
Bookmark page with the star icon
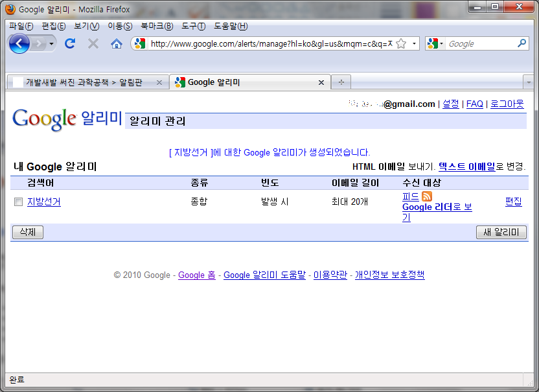click(x=401, y=43)
